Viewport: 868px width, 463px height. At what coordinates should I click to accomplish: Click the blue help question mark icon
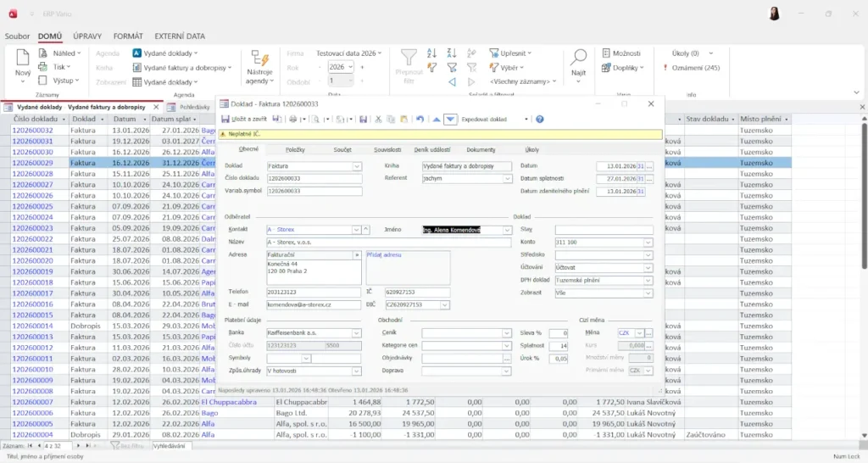pyautogui.click(x=539, y=120)
